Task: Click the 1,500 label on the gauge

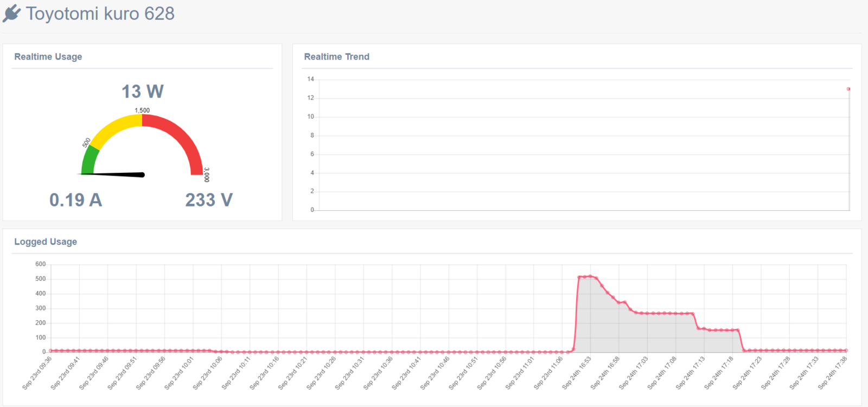Action: [x=142, y=111]
